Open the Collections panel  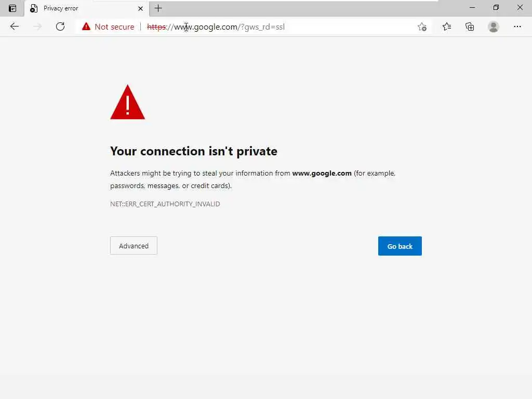(x=470, y=26)
